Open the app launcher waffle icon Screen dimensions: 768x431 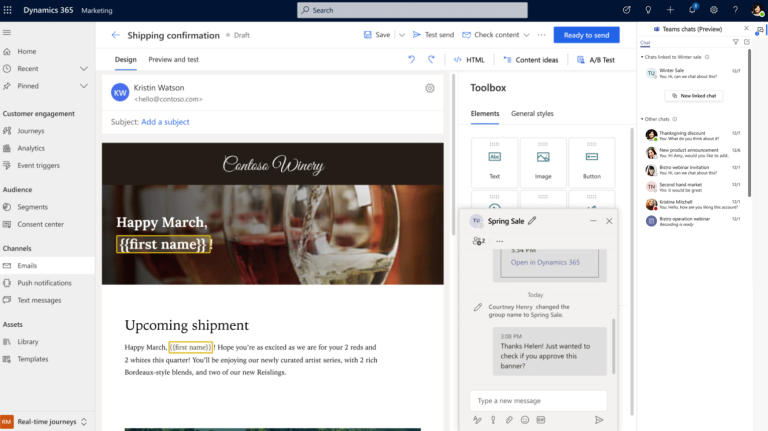[7, 10]
